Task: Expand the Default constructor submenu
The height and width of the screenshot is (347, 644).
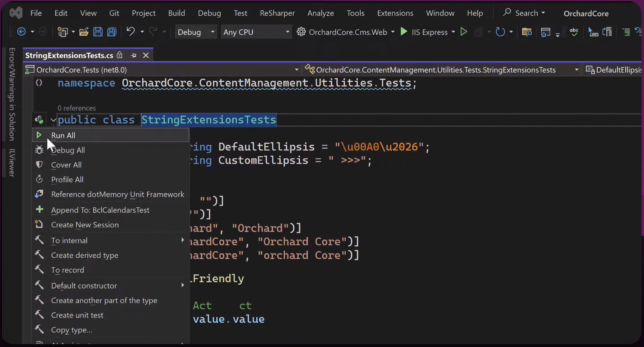Action: pos(111,285)
